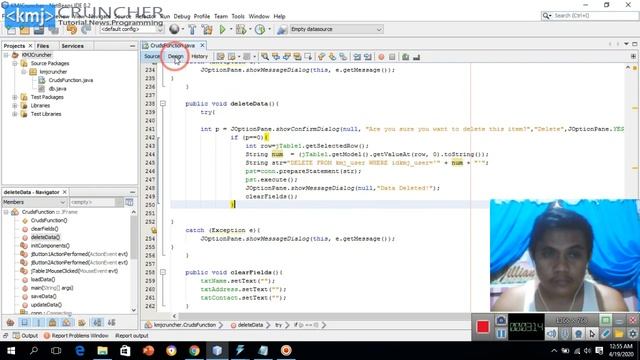Open the recorder output folder icon
640x360 pixels.
click(x=619, y=334)
